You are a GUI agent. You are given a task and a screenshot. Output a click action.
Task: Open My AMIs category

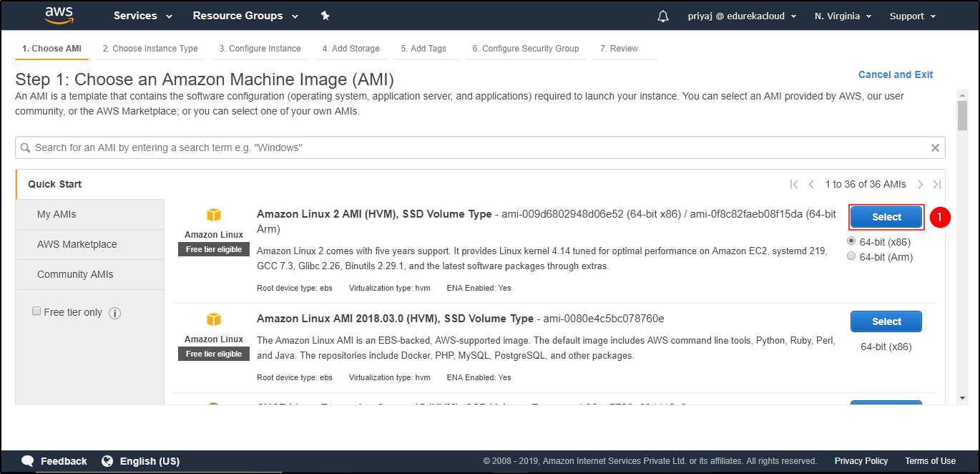(90, 214)
